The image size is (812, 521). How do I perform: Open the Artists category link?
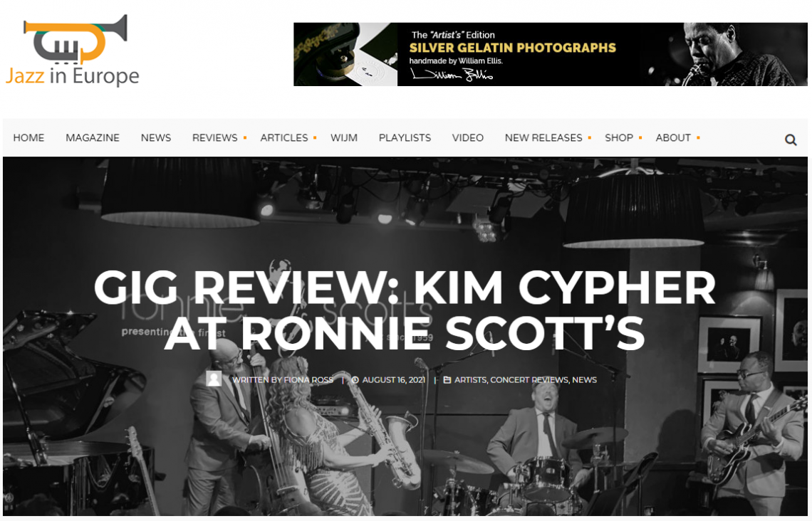pos(470,380)
